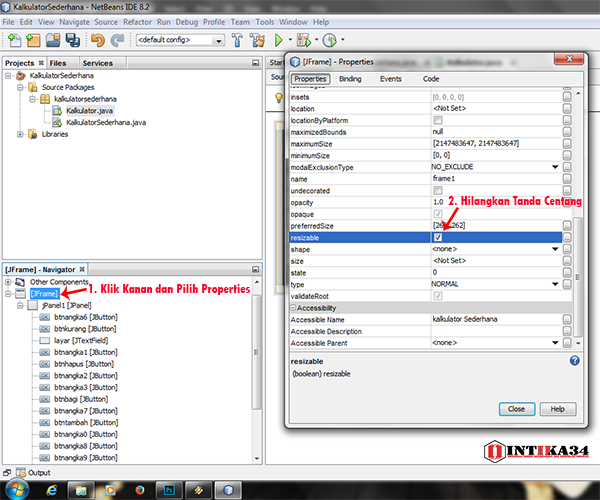Select Kalkulator.java in Projects tree

click(89, 111)
